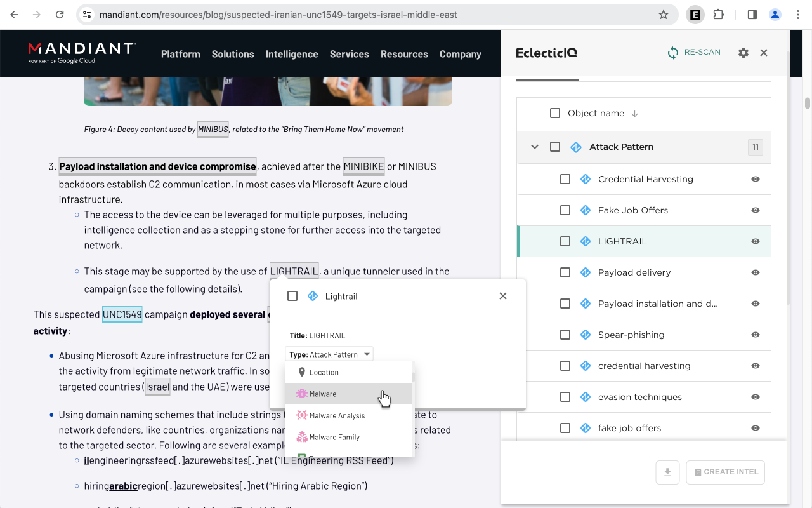
Task: Toggle visibility eye for Credential Harvesting
Action: tap(756, 179)
